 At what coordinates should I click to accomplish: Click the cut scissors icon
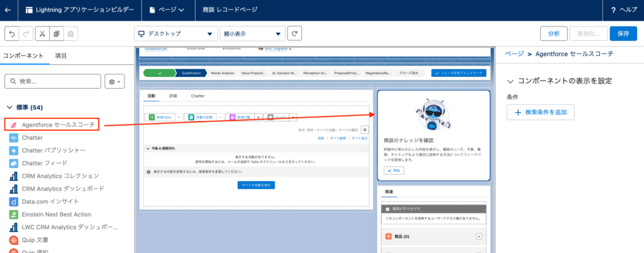click(42, 33)
